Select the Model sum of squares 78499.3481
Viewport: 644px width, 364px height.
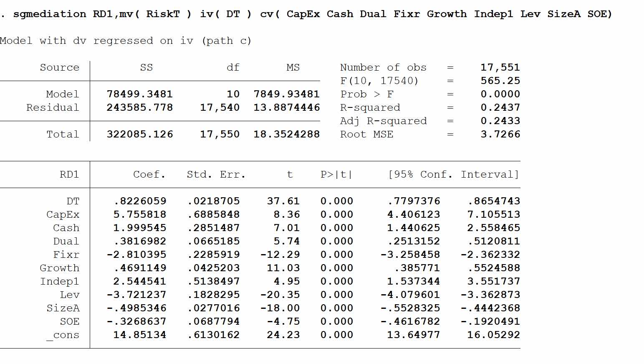coord(139,94)
